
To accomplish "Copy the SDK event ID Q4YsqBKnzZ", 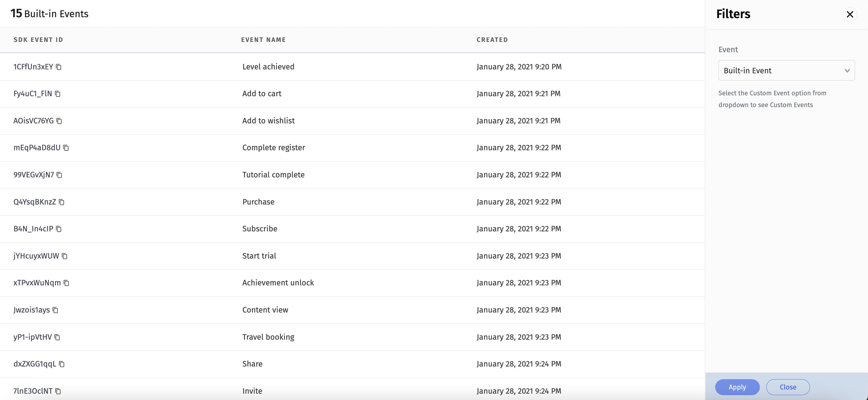I will pos(62,202).
